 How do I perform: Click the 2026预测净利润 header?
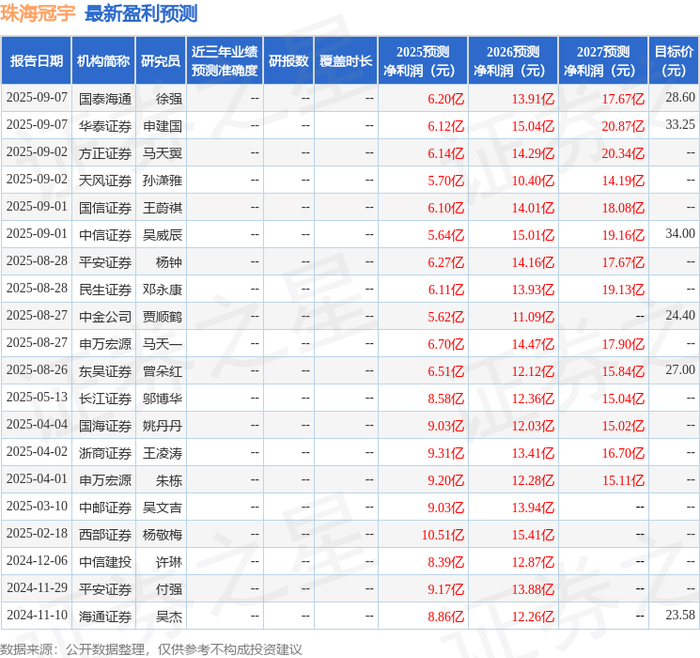pyautogui.click(x=513, y=61)
